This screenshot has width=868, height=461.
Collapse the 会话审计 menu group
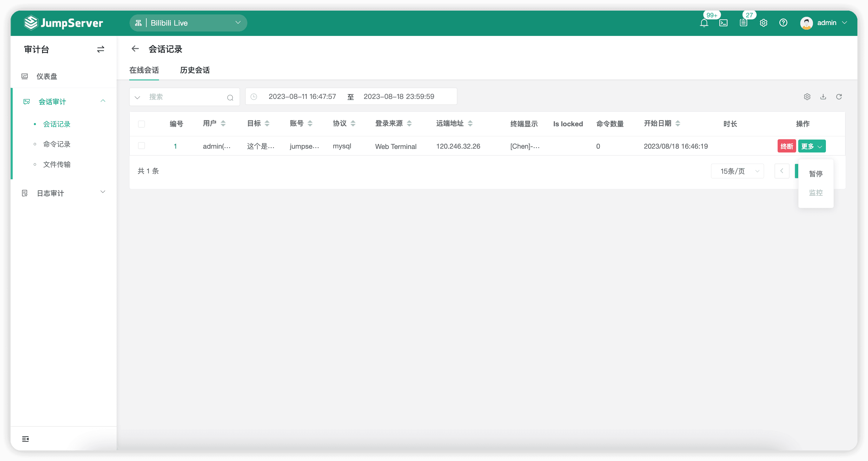pyautogui.click(x=103, y=101)
